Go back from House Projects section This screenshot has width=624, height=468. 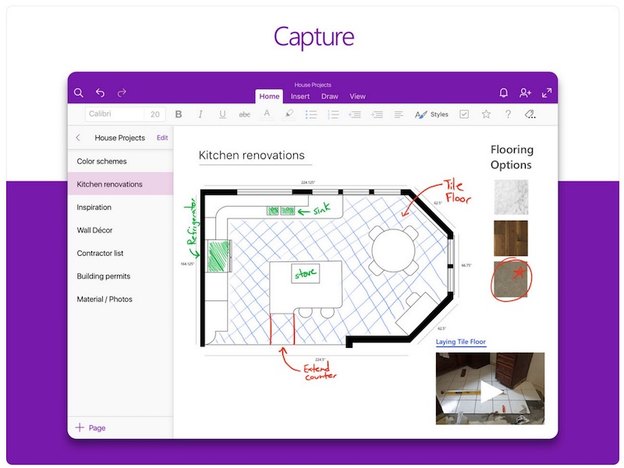(79, 137)
